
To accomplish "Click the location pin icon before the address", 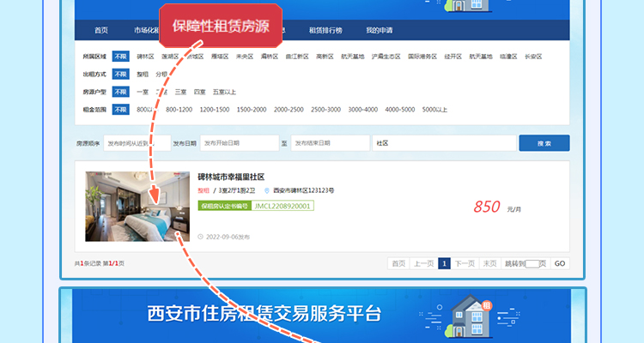I will click(x=267, y=190).
